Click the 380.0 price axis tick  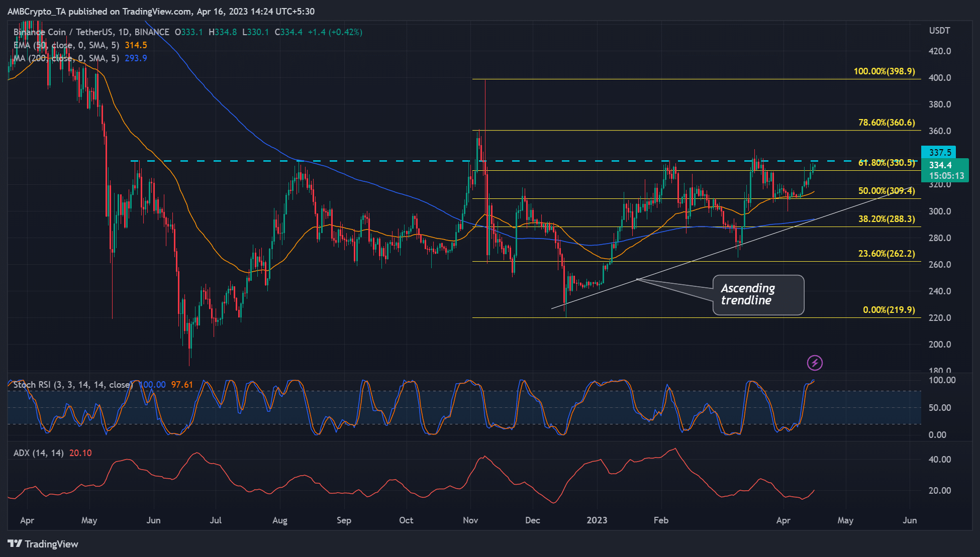pyautogui.click(x=940, y=104)
